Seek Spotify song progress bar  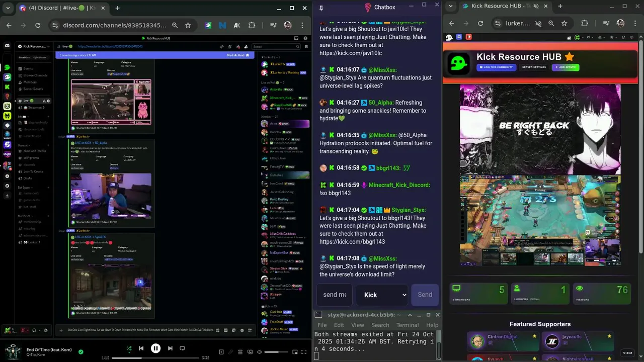[x=155, y=358]
